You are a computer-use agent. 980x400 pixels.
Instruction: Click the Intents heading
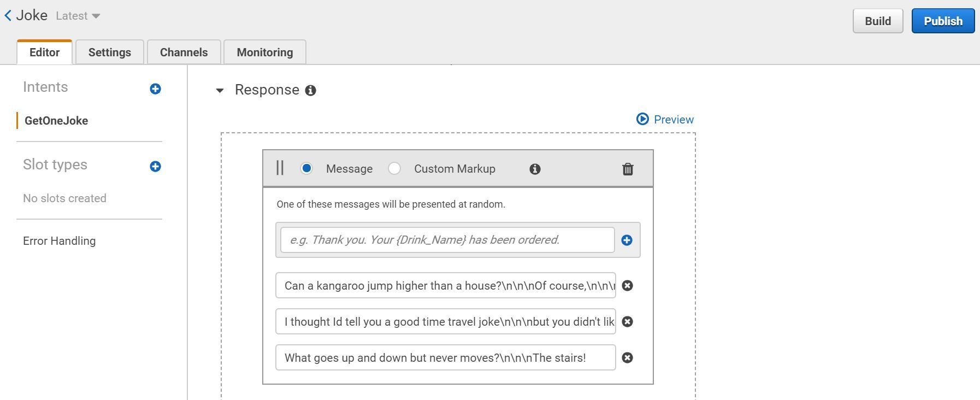point(45,87)
